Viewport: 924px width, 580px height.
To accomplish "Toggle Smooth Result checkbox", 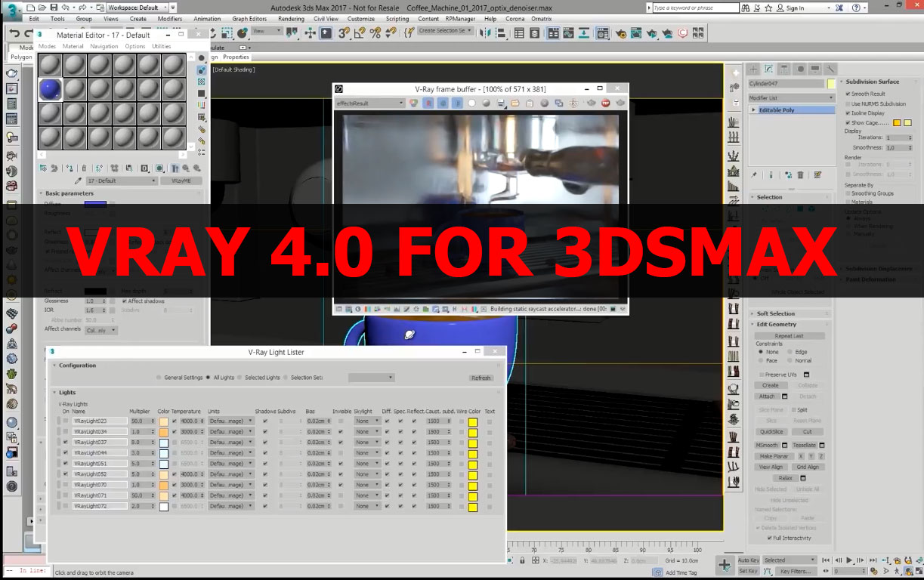I will (848, 94).
